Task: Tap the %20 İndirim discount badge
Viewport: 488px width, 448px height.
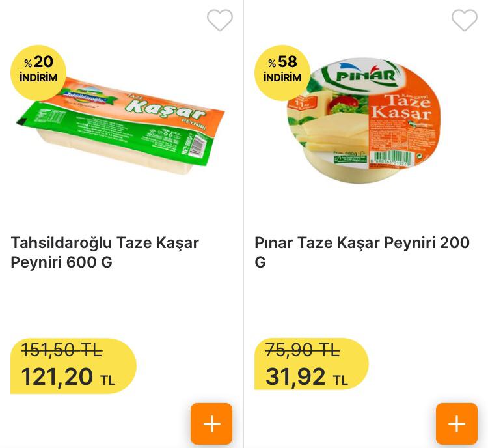Action: point(38,70)
